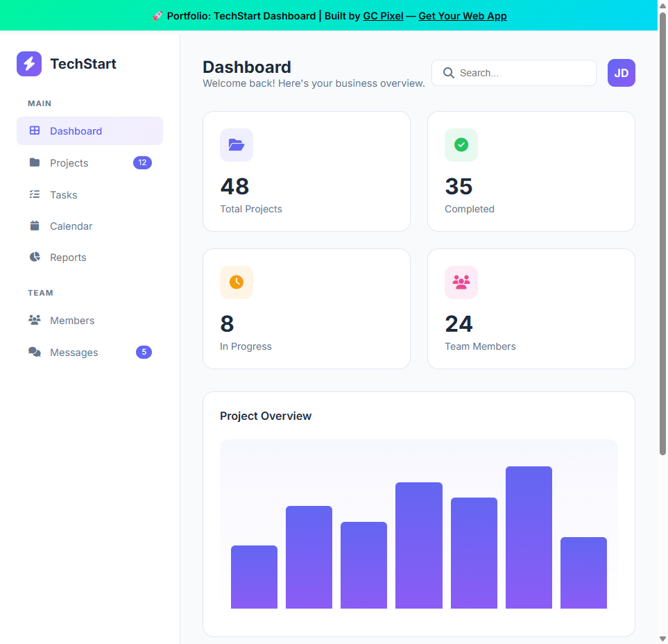Click the JD avatar badge

click(x=621, y=72)
